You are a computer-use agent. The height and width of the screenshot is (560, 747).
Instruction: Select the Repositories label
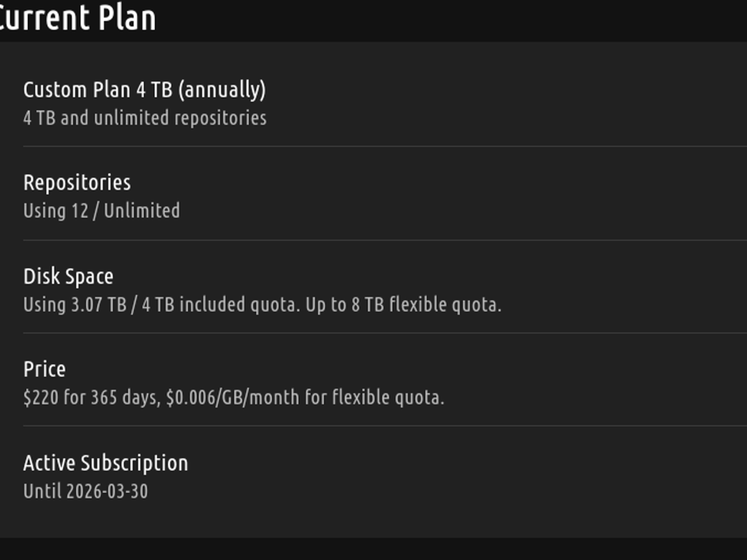(x=77, y=182)
